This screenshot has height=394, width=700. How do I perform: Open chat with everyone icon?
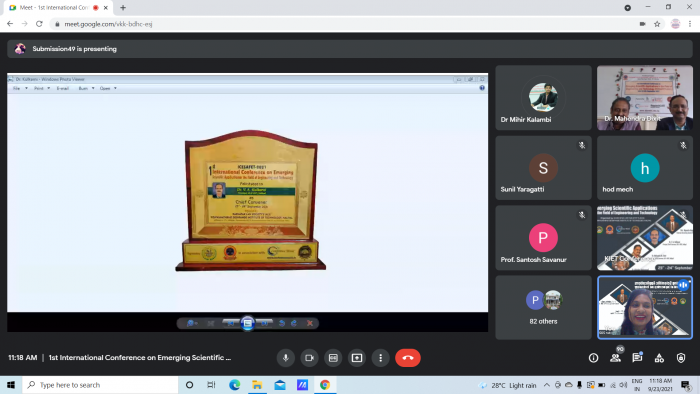pyautogui.click(x=637, y=358)
